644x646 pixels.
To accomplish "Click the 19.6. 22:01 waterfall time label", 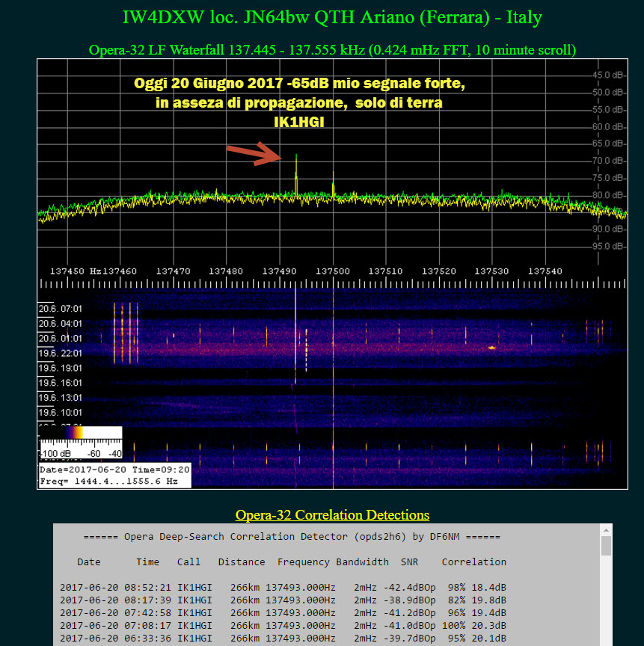I will point(60,353).
